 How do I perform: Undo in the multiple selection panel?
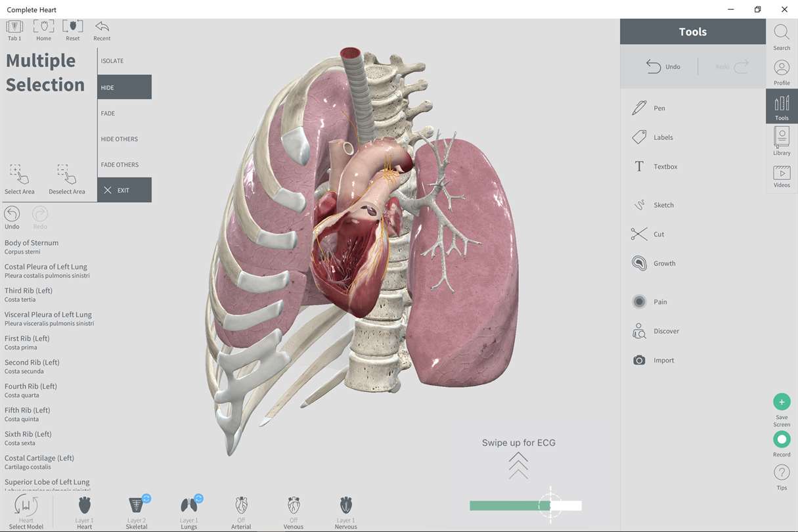click(12, 218)
